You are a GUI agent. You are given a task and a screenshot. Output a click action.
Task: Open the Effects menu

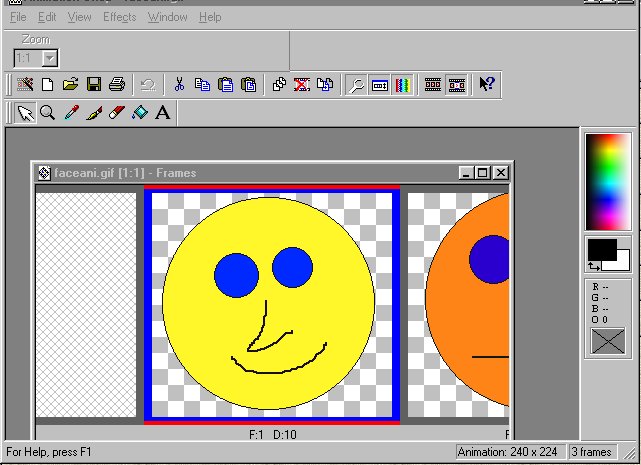coord(119,17)
